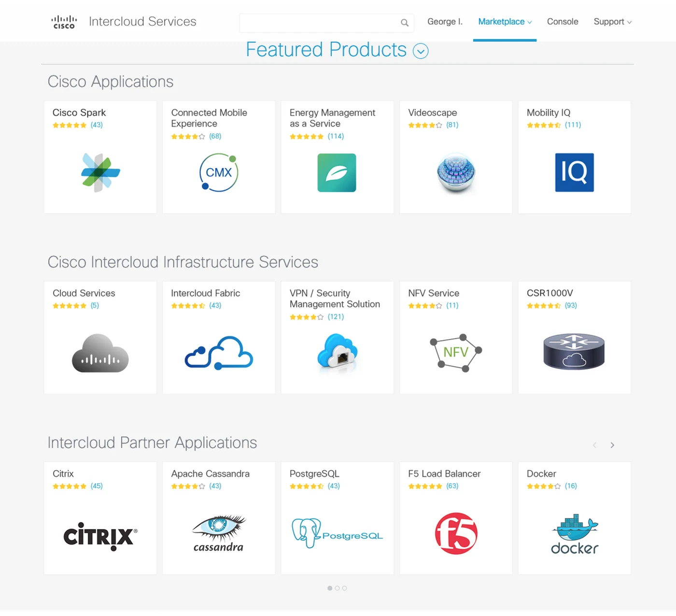Image resolution: width=676 pixels, height=616 pixels.
Task: Go to the Cisco logo home
Action: (x=64, y=22)
